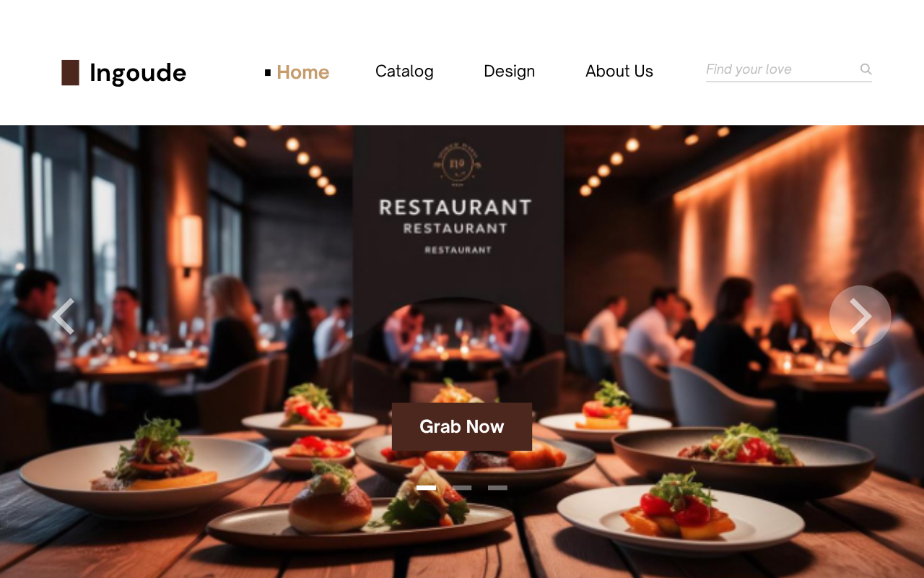Click the search magnifier icon
Image resolution: width=924 pixels, height=578 pixels.
pyautogui.click(x=866, y=69)
